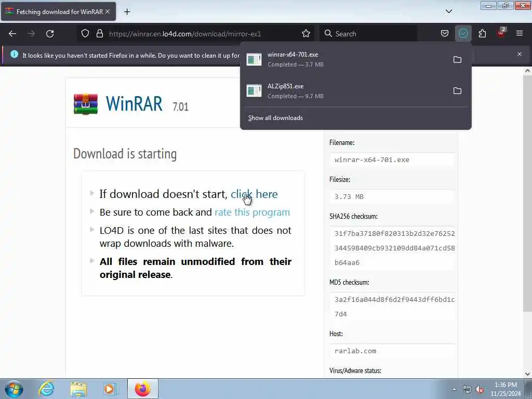Open downloaded ALZip851.exe file
The height and width of the screenshot is (399, 532).
pos(346,91)
